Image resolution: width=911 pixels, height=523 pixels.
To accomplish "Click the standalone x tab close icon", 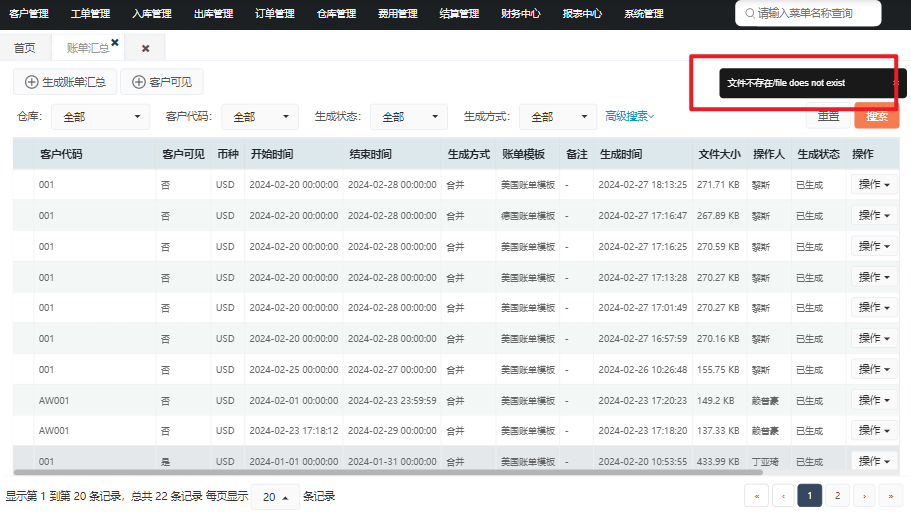I will click(x=146, y=48).
